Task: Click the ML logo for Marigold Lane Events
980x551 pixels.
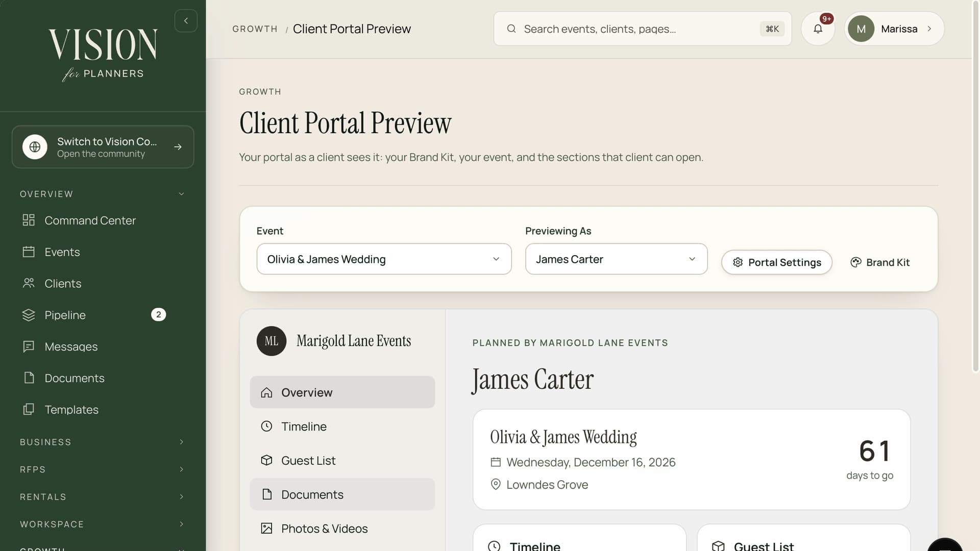Action: pos(272,341)
